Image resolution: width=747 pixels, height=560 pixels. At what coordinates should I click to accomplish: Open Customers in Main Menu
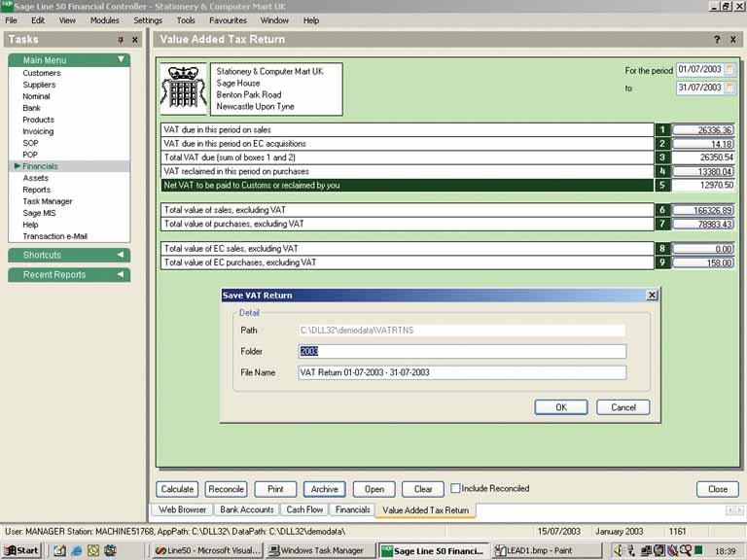tap(42, 73)
